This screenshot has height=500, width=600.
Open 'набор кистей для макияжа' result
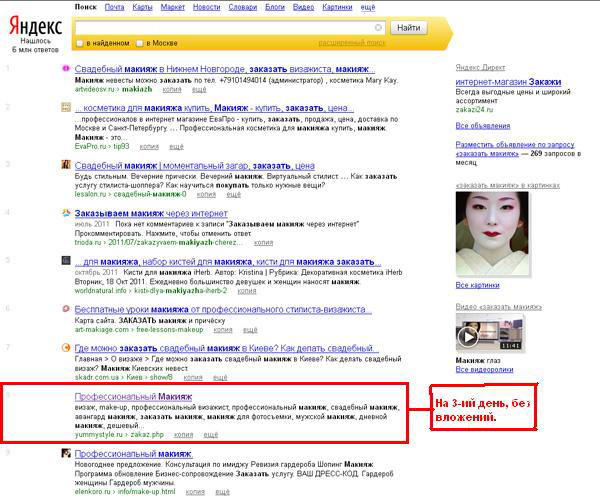[228, 262]
